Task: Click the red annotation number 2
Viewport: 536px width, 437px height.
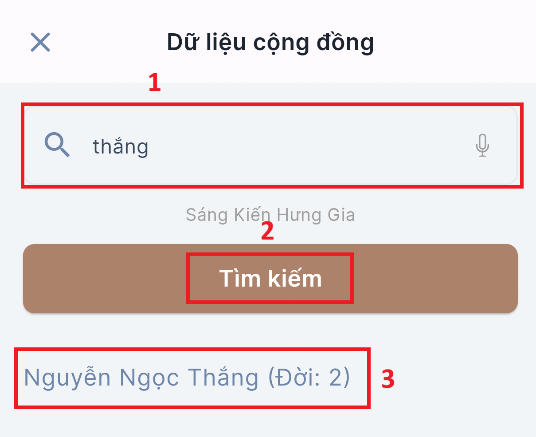Action: pyautogui.click(x=267, y=231)
